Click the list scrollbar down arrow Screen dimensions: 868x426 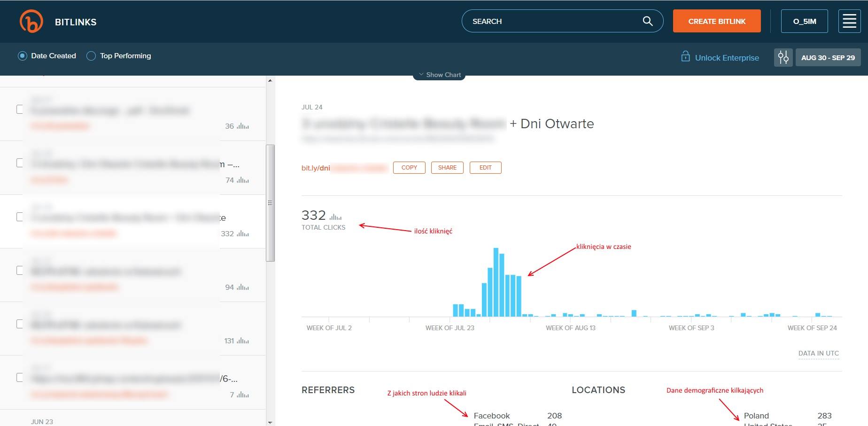tap(270, 422)
